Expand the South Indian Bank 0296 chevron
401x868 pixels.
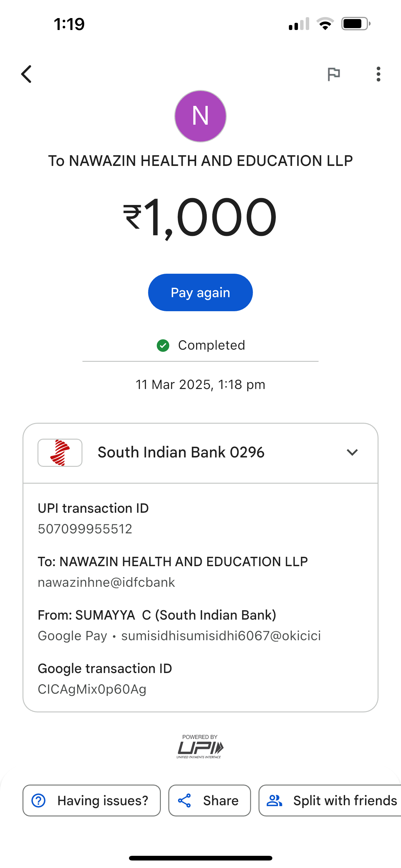[x=352, y=452]
